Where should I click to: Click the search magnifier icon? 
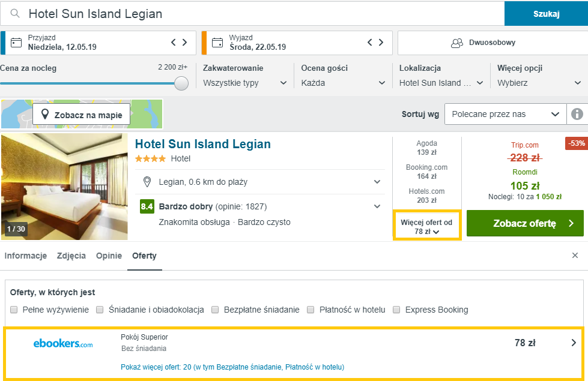tap(15, 13)
